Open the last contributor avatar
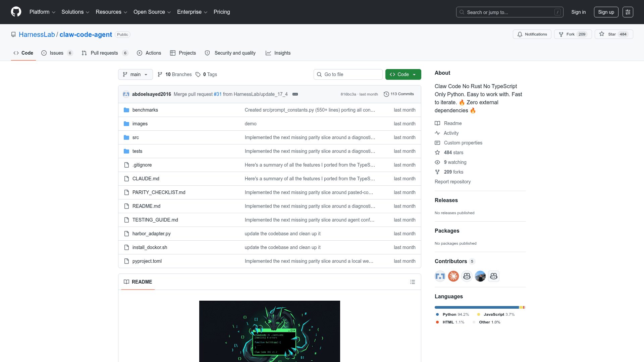This screenshot has width=644, height=362. click(x=494, y=276)
